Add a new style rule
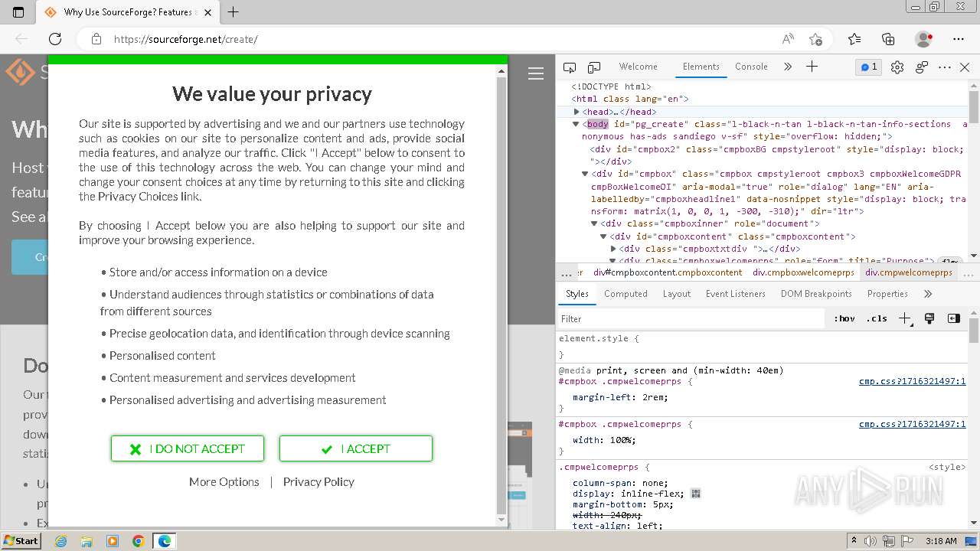The width and height of the screenshot is (980, 551). coord(906,318)
